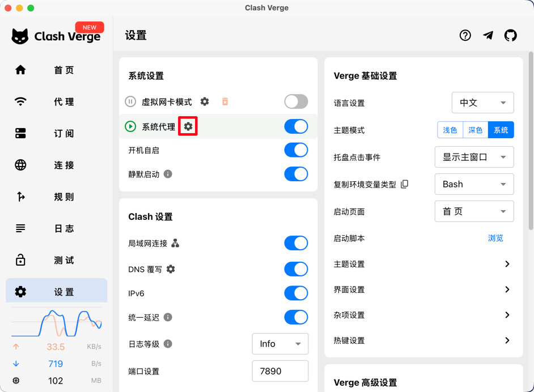534x392 pixels.
Task: Go to 日志 in the sidebar
Action: pos(57,228)
